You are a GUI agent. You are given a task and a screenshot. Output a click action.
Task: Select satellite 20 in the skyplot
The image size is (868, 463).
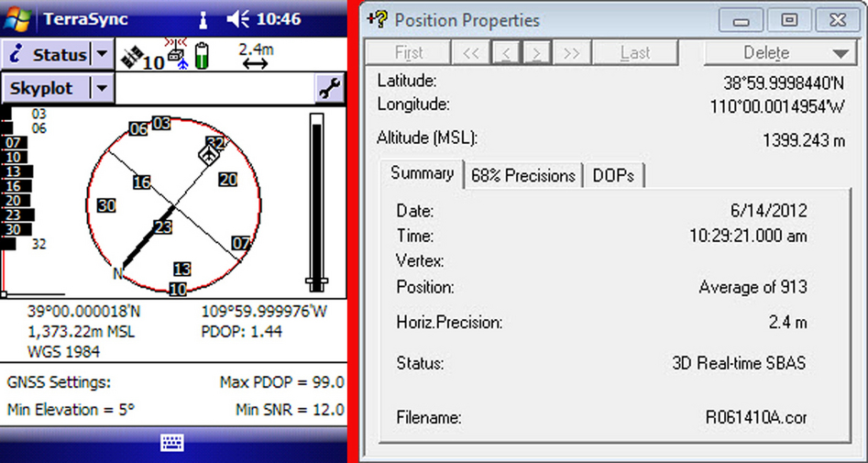pyautogui.click(x=228, y=180)
